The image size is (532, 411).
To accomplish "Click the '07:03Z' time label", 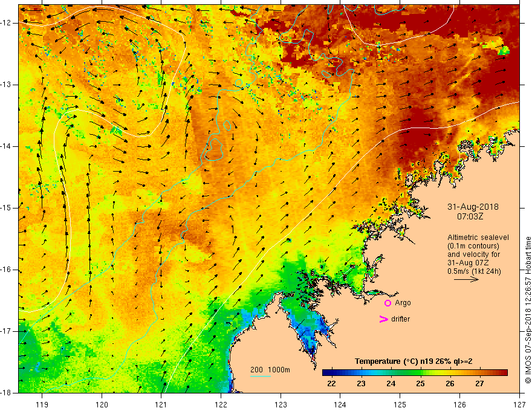I will (470, 216).
